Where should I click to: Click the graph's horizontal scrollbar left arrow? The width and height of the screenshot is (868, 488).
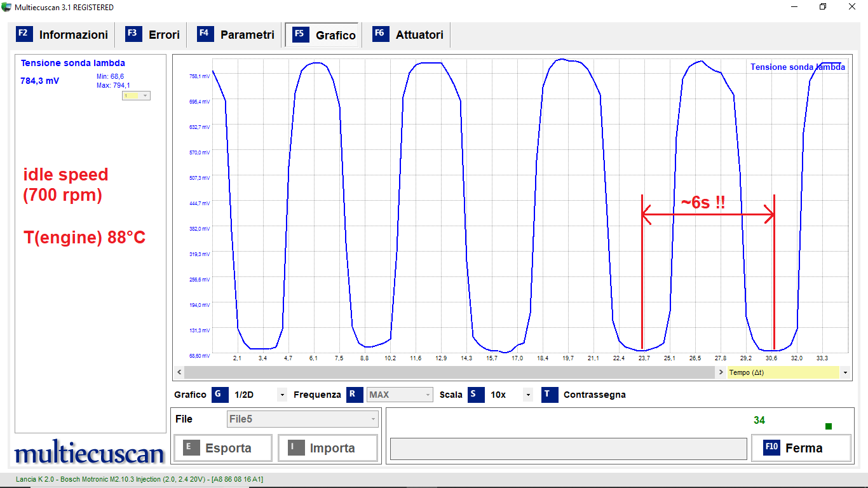point(179,372)
